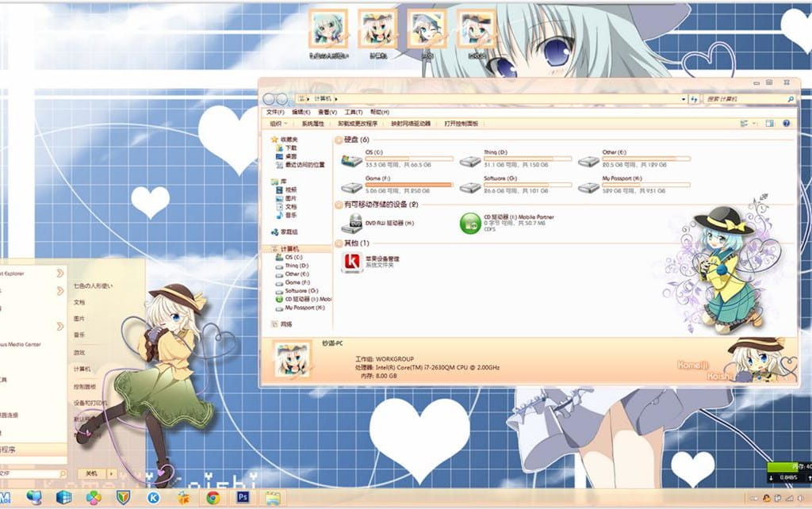Launch Google Chrome from the taskbar
Viewport: 812px width, 509px height.
point(212,498)
